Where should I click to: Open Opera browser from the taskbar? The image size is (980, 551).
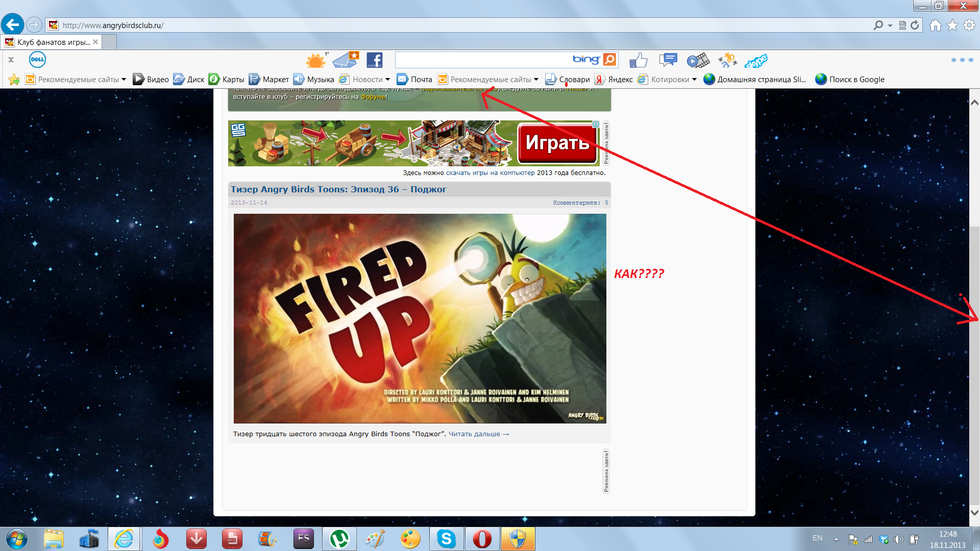[482, 539]
